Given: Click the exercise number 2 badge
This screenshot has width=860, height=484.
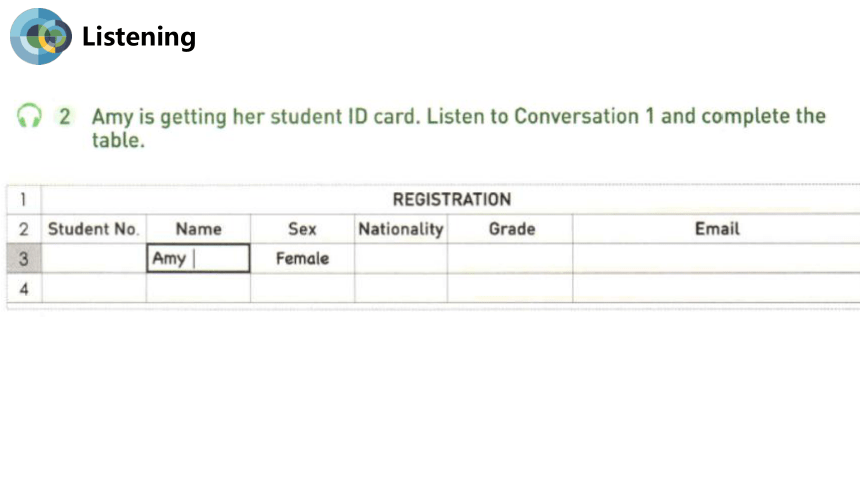Looking at the screenshot, I should (x=65, y=116).
